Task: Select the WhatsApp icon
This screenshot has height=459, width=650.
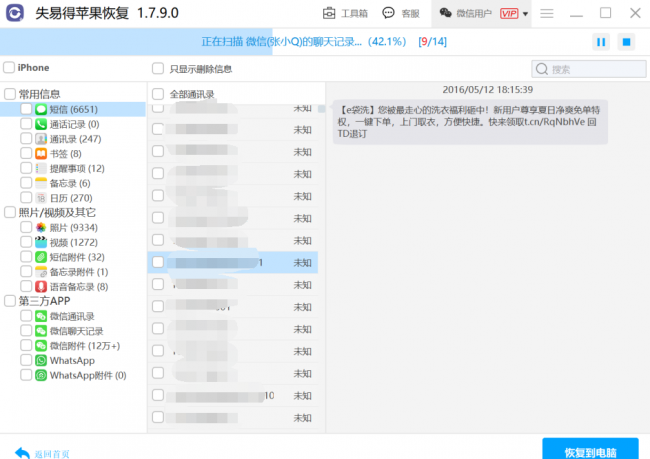Action: click(41, 360)
